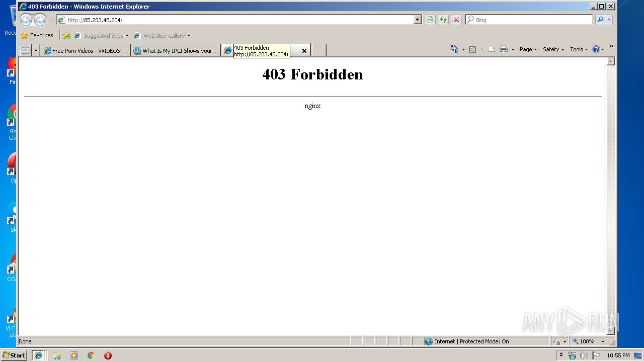Maximize the Internet Explorer window
This screenshot has height=362, width=644.
pos(602,7)
